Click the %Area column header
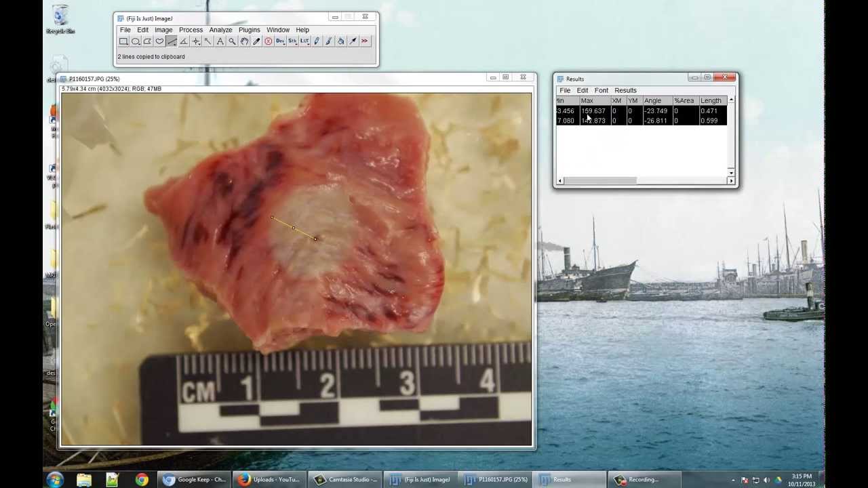This screenshot has height=488, width=868. click(685, 101)
